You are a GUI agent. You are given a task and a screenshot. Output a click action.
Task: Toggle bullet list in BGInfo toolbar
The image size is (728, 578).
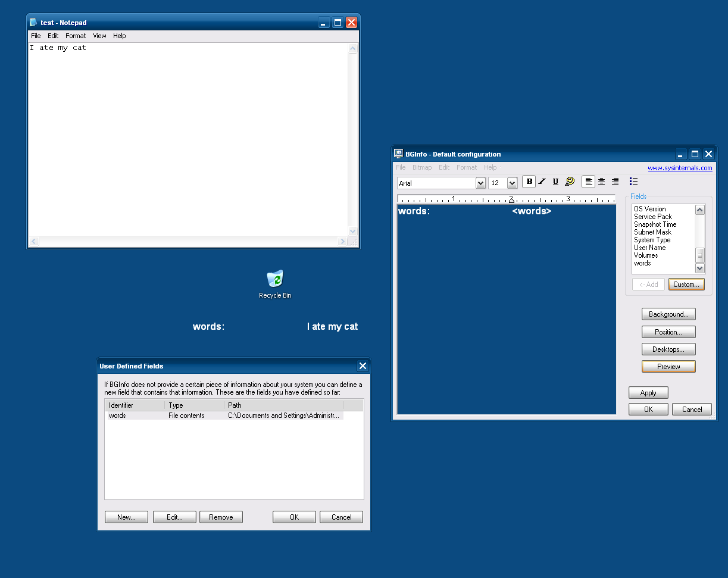point(633,182)
